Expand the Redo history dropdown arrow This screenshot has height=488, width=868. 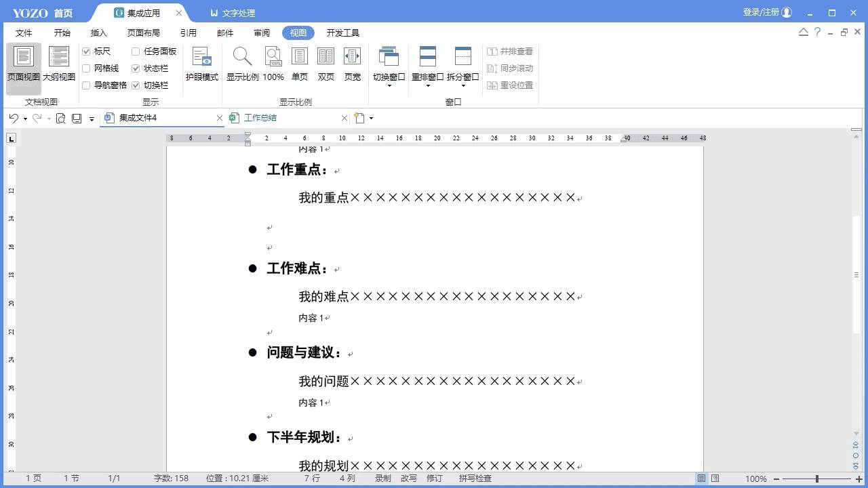click(49, 119)
